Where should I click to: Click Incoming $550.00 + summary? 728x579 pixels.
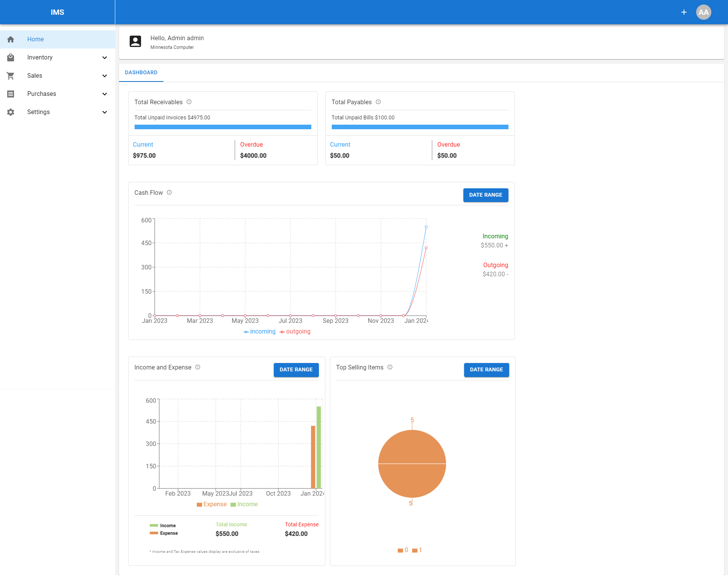(494, 246)
